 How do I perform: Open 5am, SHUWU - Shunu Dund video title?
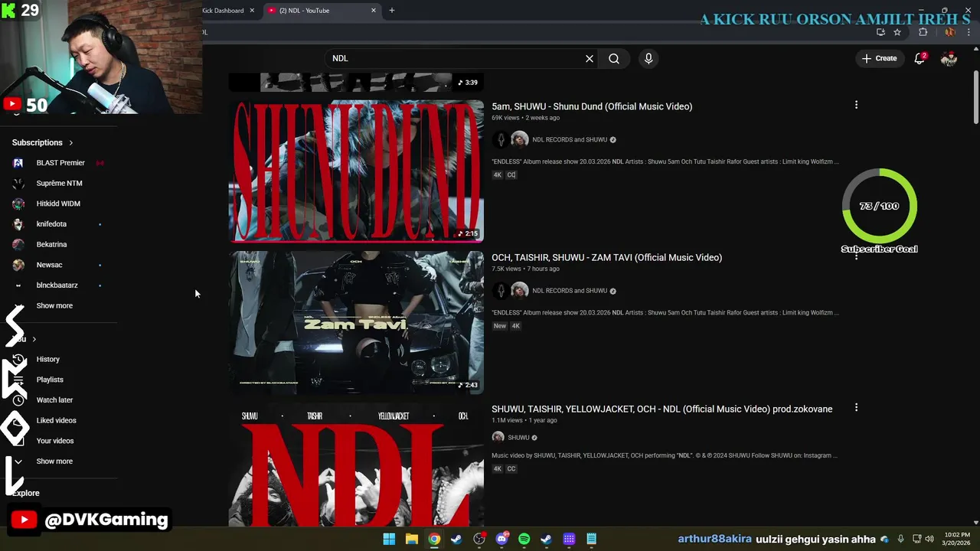pyautogui.click(x=592, y=106)
